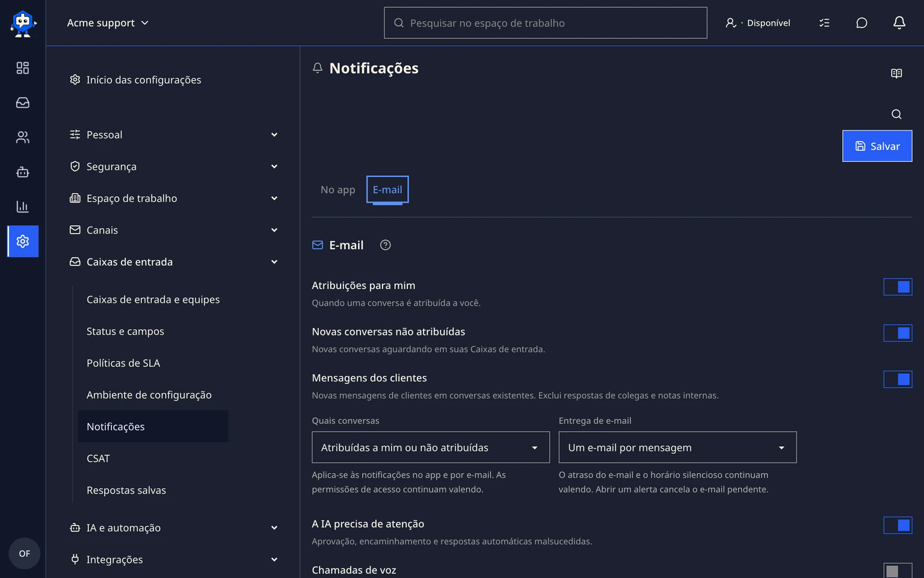Select Notificações in the settings menu
This screenshot has width=924, height=578.
pyautogui.click(x=153, y=426)
